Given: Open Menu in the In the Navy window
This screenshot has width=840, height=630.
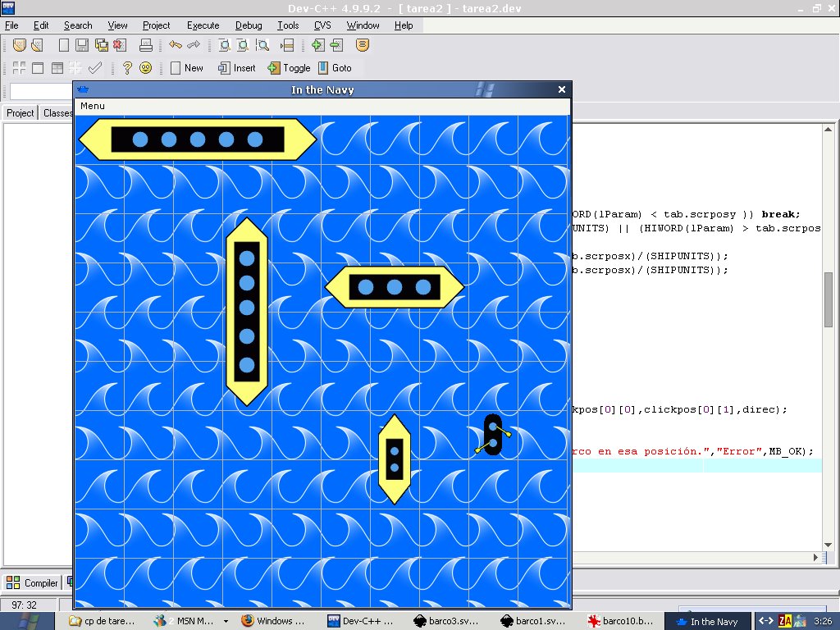Looking at the screenshot, I should [93, 106].
